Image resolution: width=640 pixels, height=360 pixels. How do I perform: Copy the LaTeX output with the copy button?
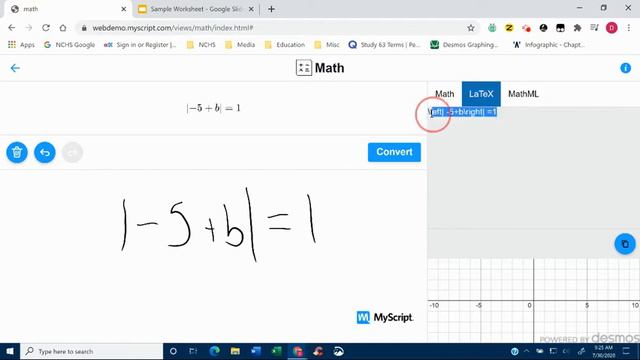tap(625, 244)
